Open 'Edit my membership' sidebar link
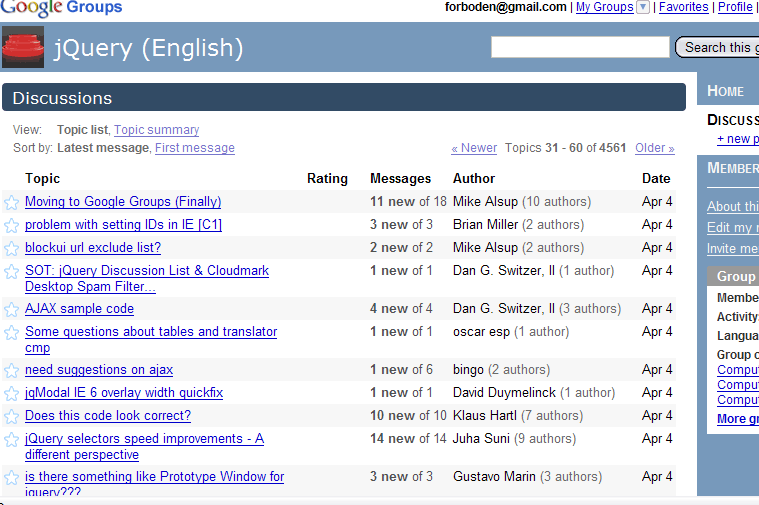Image resolution: width=759 pixels, height=505 pixels. point(733,228)
